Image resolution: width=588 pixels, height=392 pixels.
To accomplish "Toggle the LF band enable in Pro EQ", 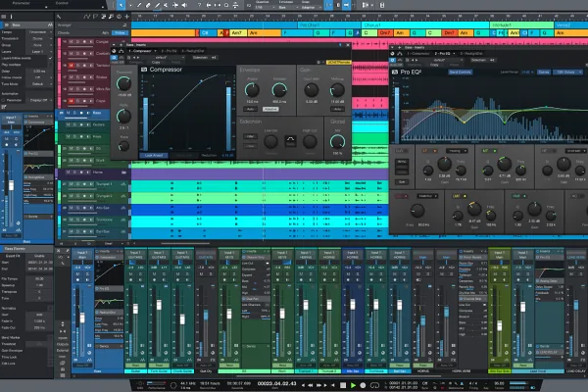I will [435, 151].
